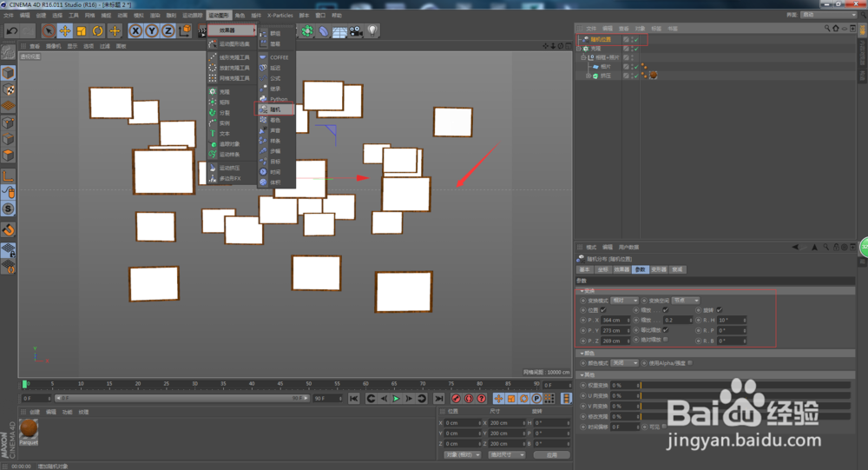Switch to 衰减 tab in Attributes
Image resolution: width=868 pixels, height=470 pixels.
click(678, 269)
